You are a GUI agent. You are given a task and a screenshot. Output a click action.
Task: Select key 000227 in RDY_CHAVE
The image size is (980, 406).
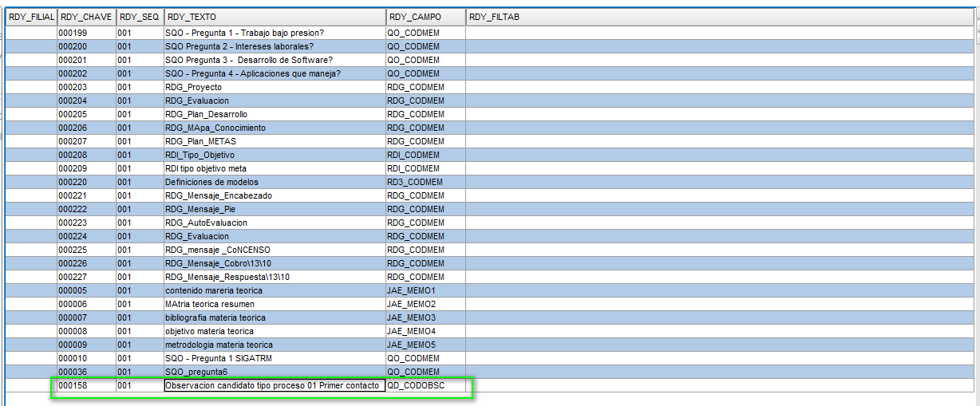tap(86, 277)
